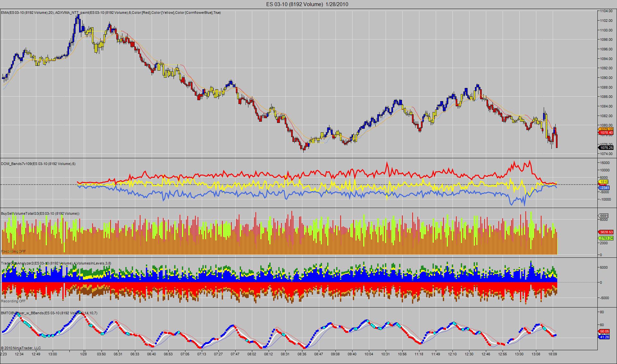Click the 08:35 time axis label

pos(302,354)
